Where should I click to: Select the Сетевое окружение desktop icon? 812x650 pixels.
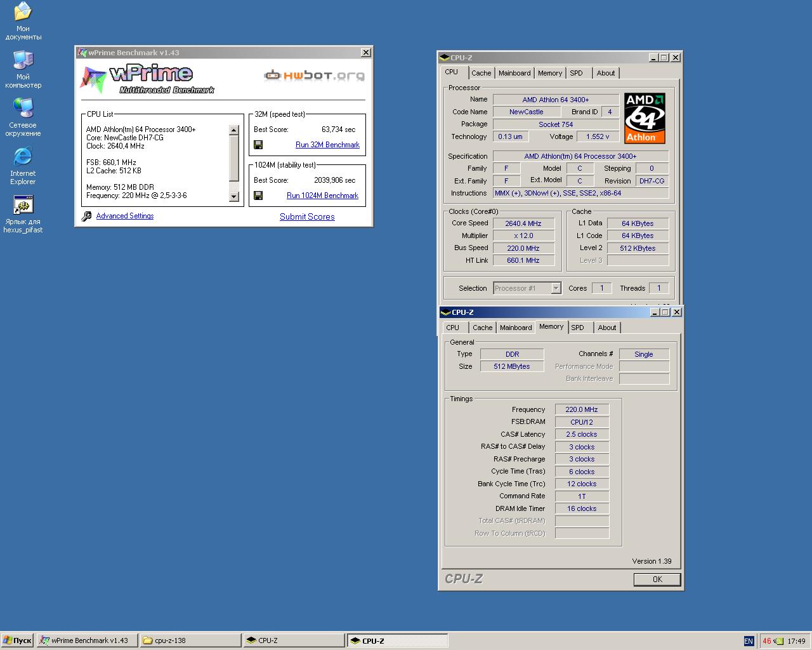(23, 117)
